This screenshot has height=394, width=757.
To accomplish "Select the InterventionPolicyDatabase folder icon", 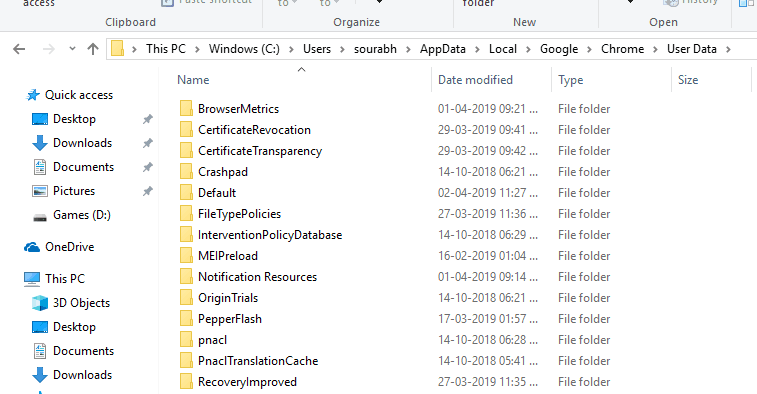I will pos(186,235).
